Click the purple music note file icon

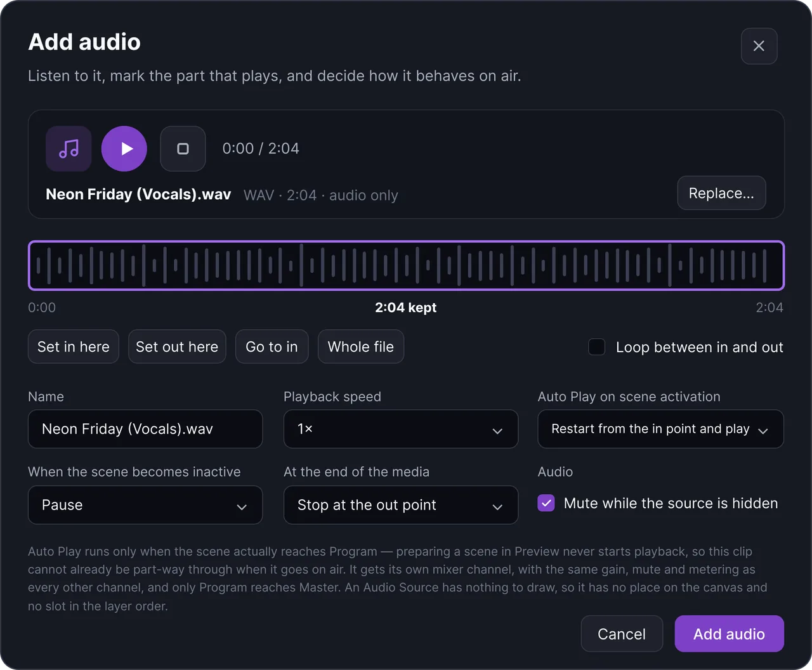69,148
